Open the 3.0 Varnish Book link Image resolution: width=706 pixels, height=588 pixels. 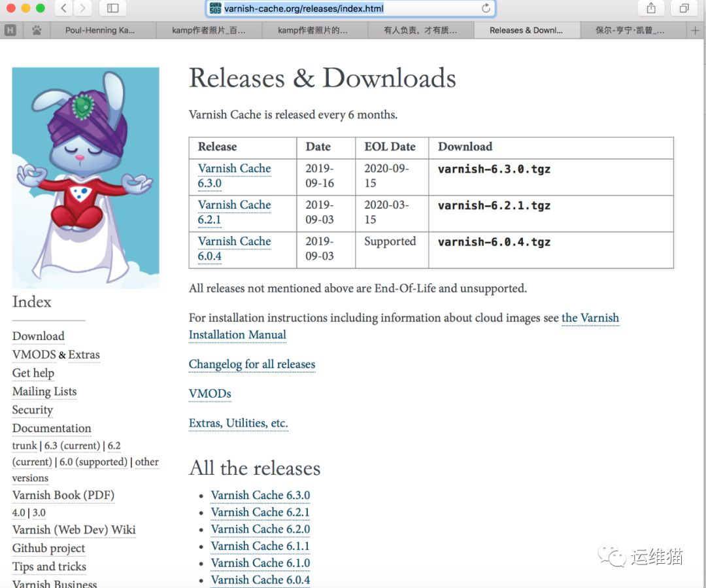(x=39, y=513)
